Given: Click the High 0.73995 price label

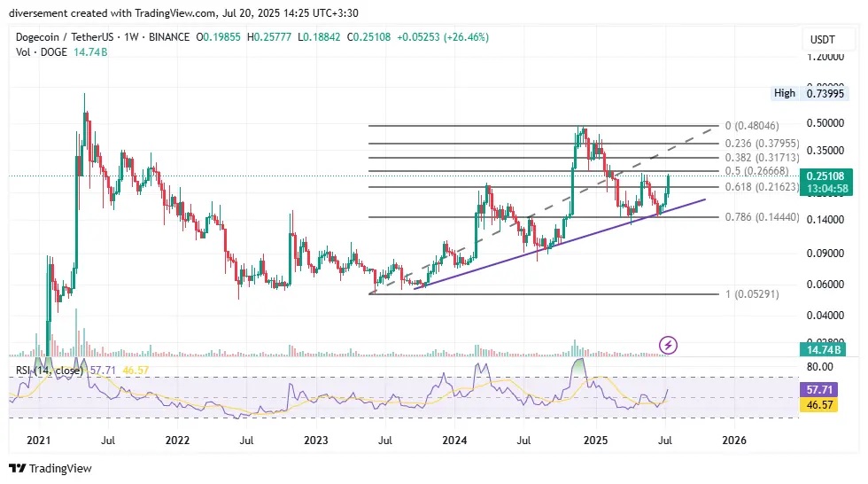Looking at the screenshot, I should pos(810,93).
